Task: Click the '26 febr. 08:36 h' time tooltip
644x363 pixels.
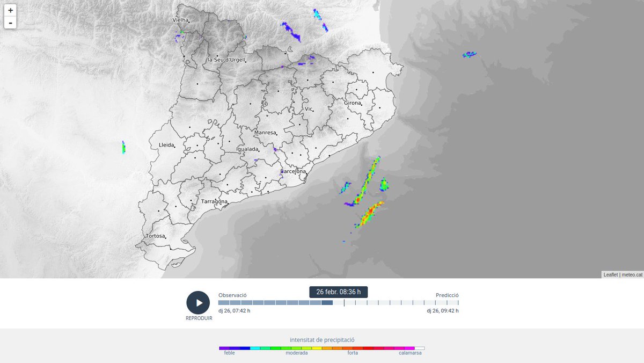Action: [339, 292]
